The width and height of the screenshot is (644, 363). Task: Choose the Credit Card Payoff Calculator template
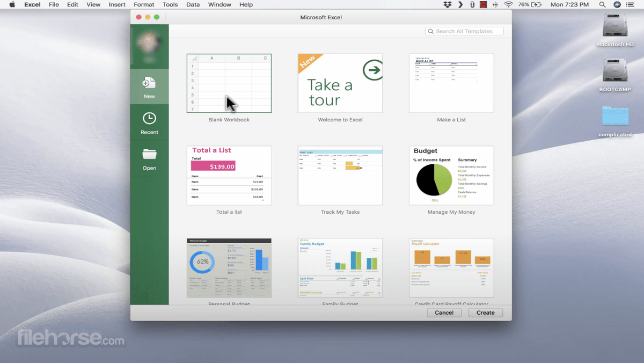tap(451, 268)
